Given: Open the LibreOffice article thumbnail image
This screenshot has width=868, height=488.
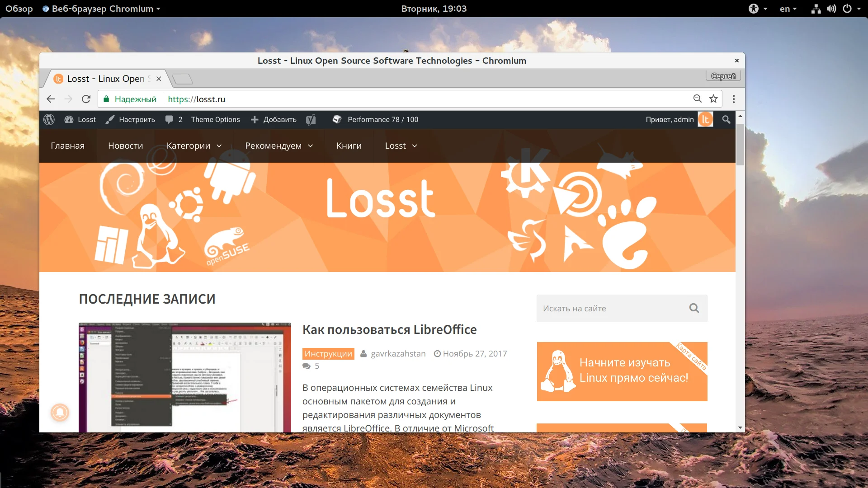Looking at the screenshot, I should 184,377.
